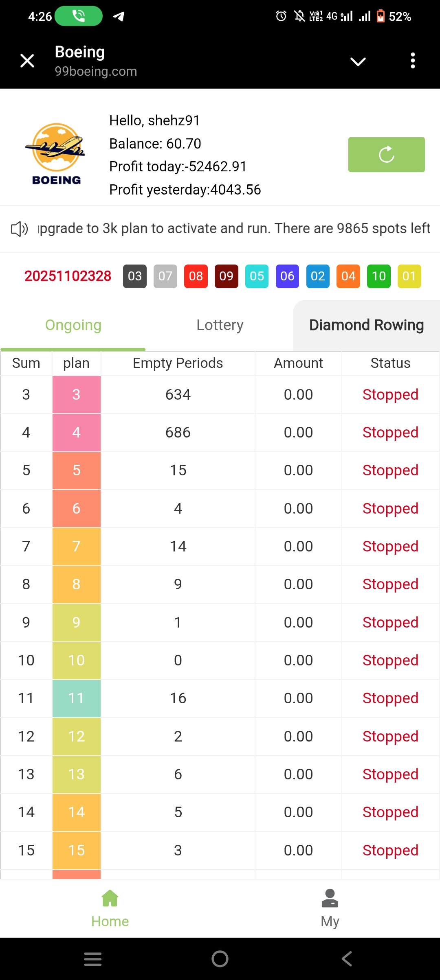Screen dimensions: 440x980
Task: Open the Diamond Rowing tab
Action: tap(366, 325)
